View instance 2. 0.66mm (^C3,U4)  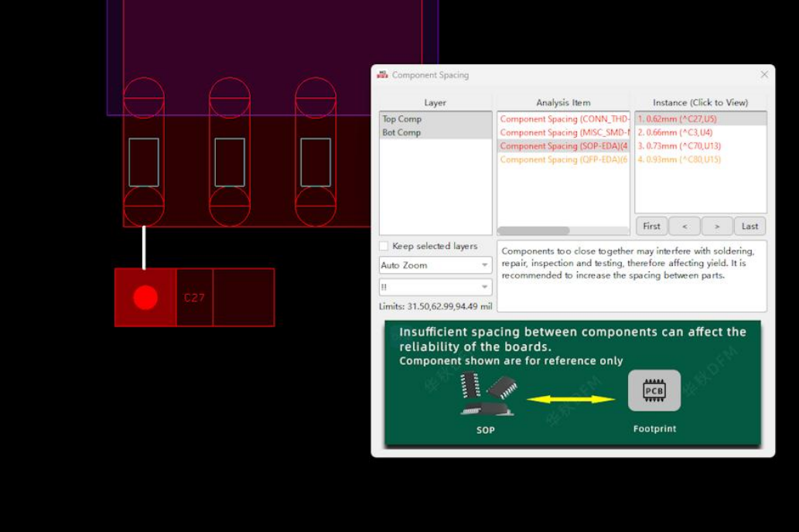(x=675, y=132)
